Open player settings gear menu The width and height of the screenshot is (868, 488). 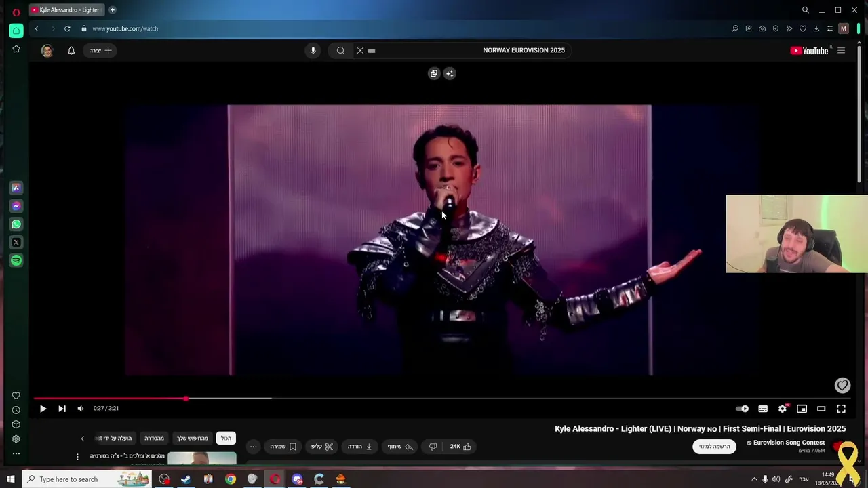click(783, 409)
